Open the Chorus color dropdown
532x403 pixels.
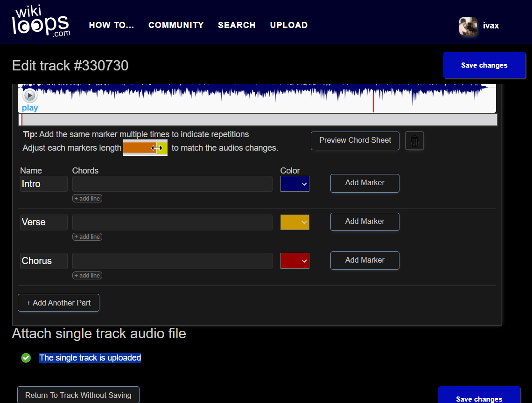pos(294,261)
